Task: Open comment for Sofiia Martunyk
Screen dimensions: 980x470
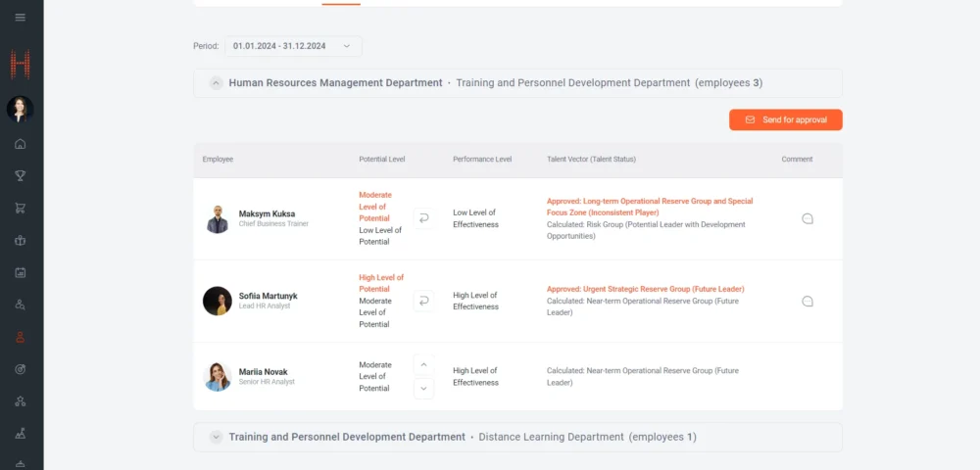Action: tap(808, 301)
